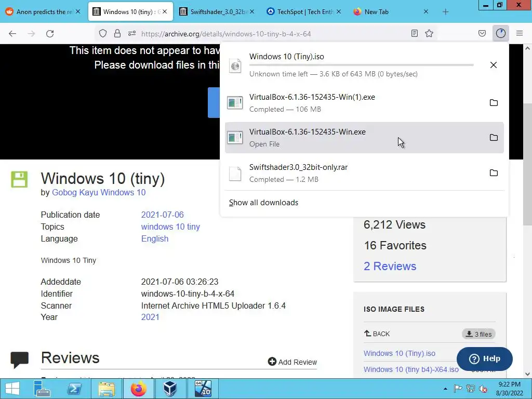Open Action Center flag icon
532x399 pixels.
coord(458,389)
